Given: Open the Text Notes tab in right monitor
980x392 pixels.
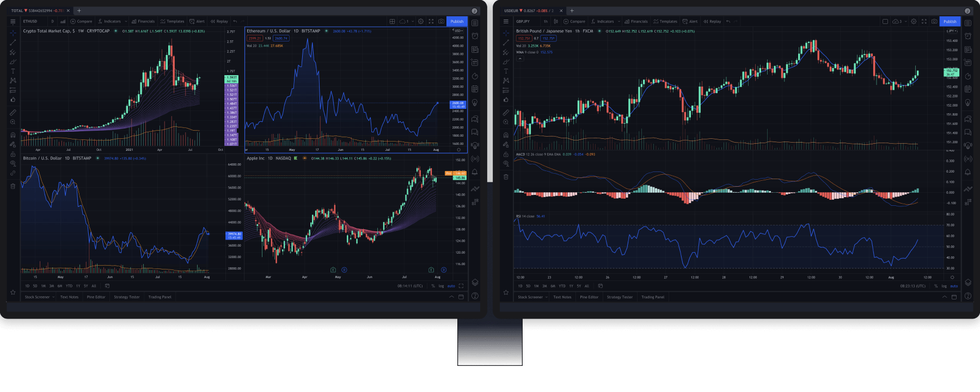Looking at the screenshot, I should click(562, 297).
